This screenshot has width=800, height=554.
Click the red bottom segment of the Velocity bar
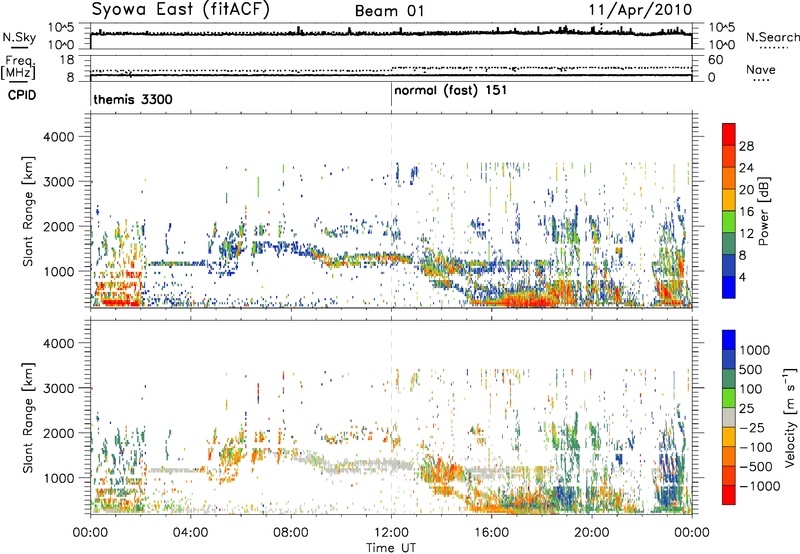729,495
